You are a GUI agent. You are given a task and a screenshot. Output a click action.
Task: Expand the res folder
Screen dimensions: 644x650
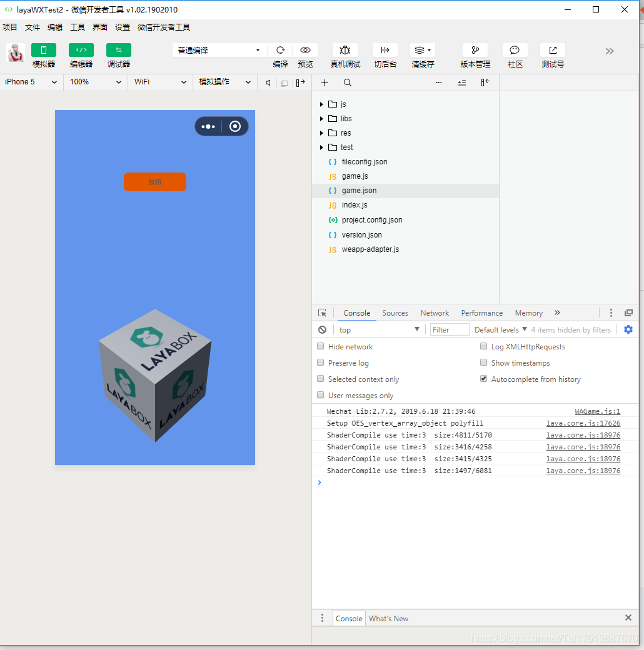(321, 133)
